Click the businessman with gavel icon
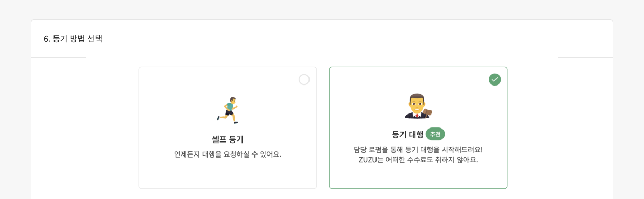This screenshot has height=199, width=644. click(x=418, y=106)
